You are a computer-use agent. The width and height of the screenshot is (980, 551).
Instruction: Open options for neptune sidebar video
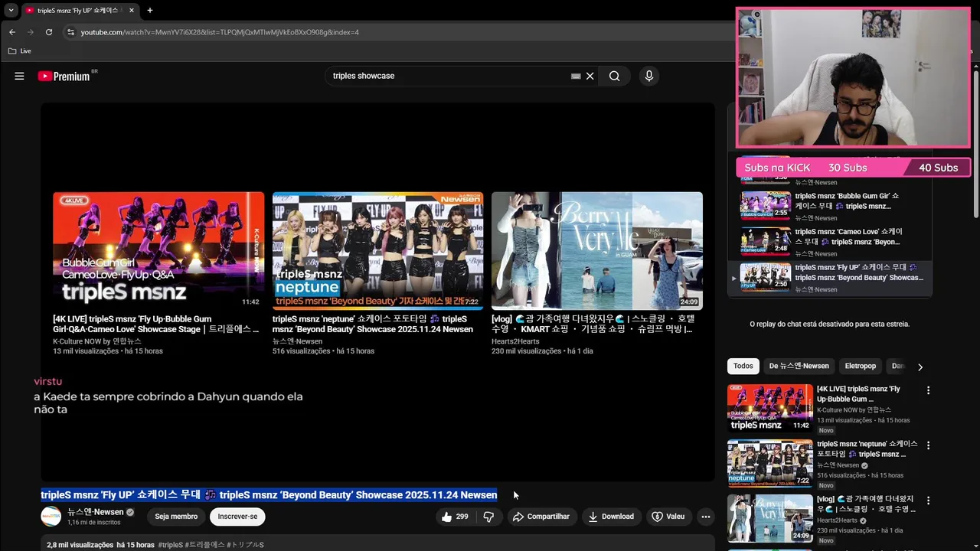[x=928, y=445]
